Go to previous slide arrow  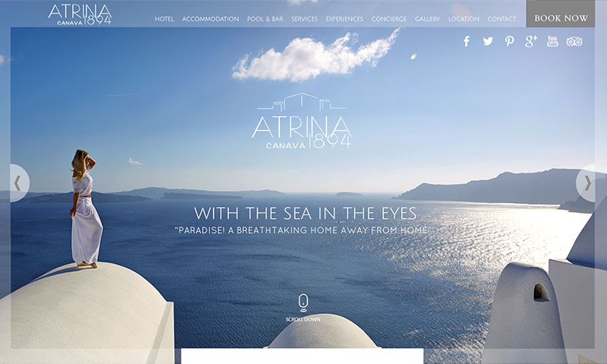tap(18, 183)
